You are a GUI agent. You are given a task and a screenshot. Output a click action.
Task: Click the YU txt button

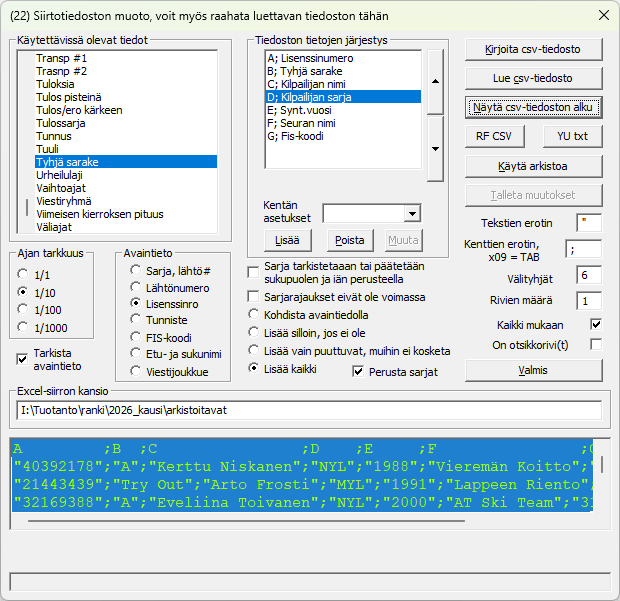[573, 136]
